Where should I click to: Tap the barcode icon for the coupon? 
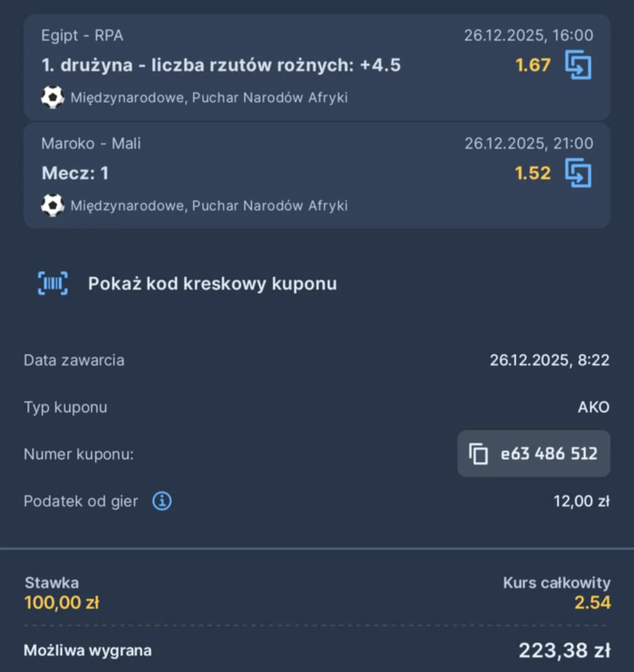(53, 284)
